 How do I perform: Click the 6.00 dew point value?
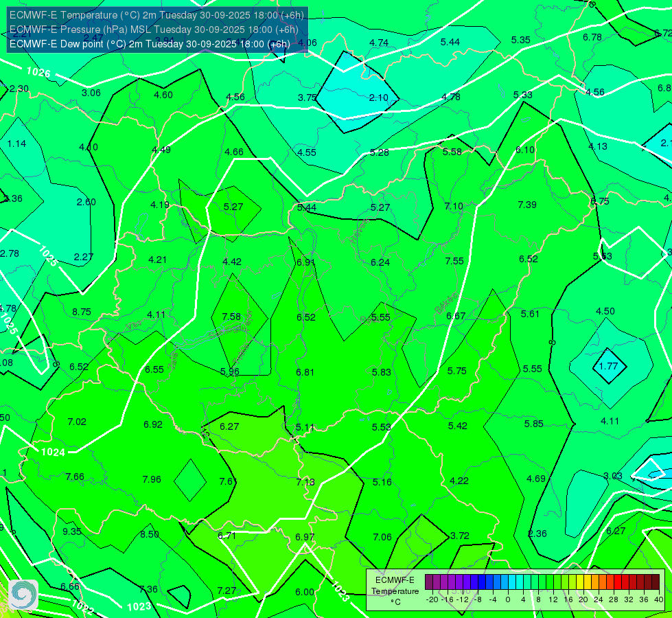click(305, 592)
